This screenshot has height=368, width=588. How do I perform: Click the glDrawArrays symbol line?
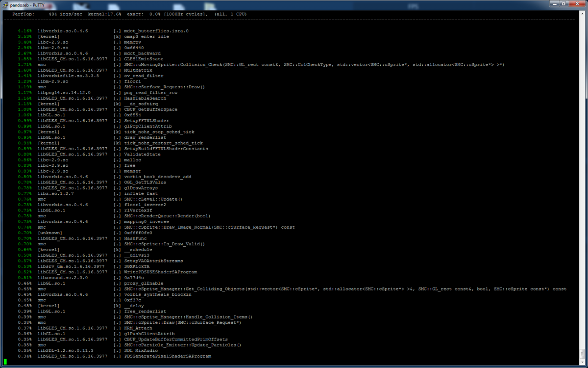141,188
